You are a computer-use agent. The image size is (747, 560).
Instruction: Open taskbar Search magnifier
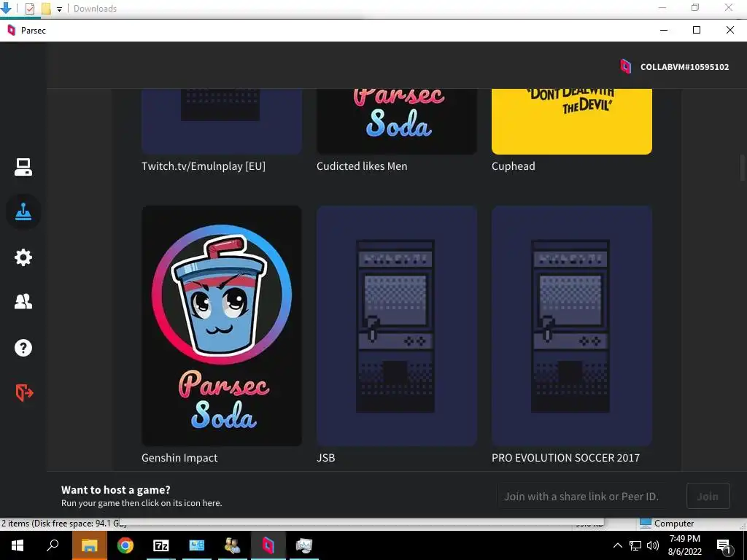point(53,545)
